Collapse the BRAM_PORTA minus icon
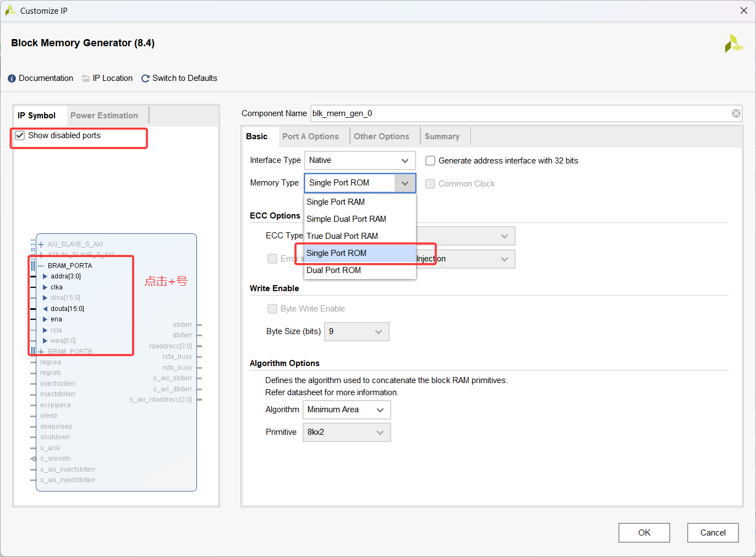This screenshot has height=557, width=756. 41,266
